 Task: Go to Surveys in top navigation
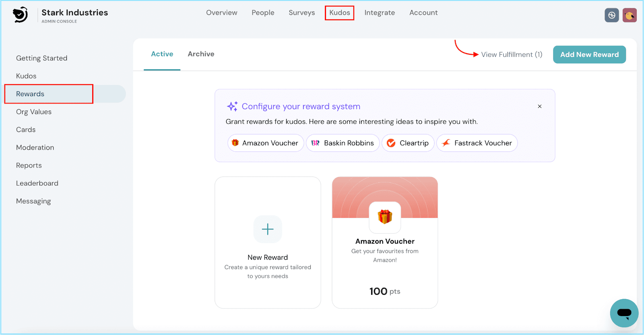point(301,12)
